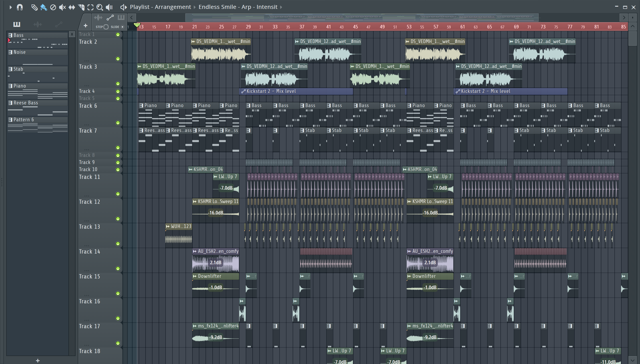Image resolution: width=640 pixels, height=364 pixels.
Task: Open clip menu of WUH..123 audio clip
Action: click(x=168, y=226)
